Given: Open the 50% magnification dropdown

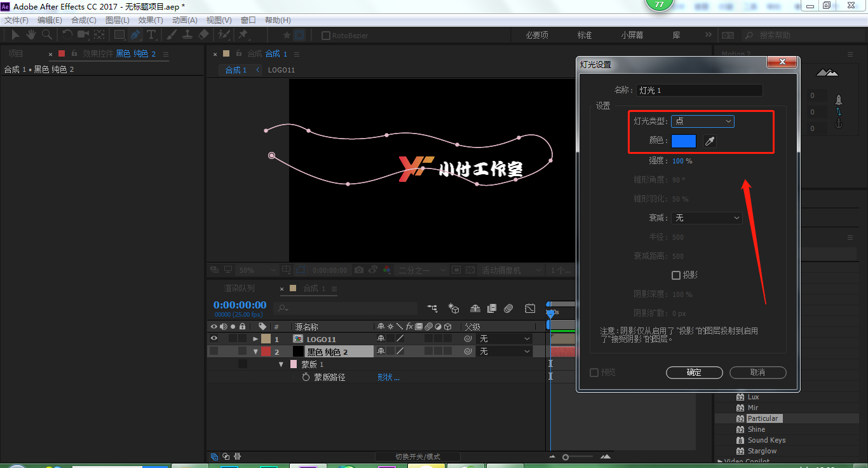Looking at the screenshot, I should pyautogui.click(x=257, y=270).
